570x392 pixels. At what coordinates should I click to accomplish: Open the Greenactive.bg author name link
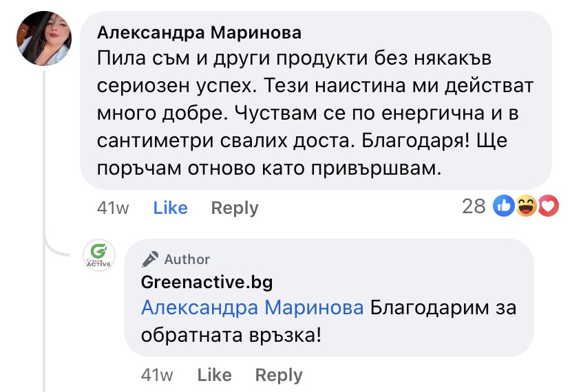pos(207,282)
